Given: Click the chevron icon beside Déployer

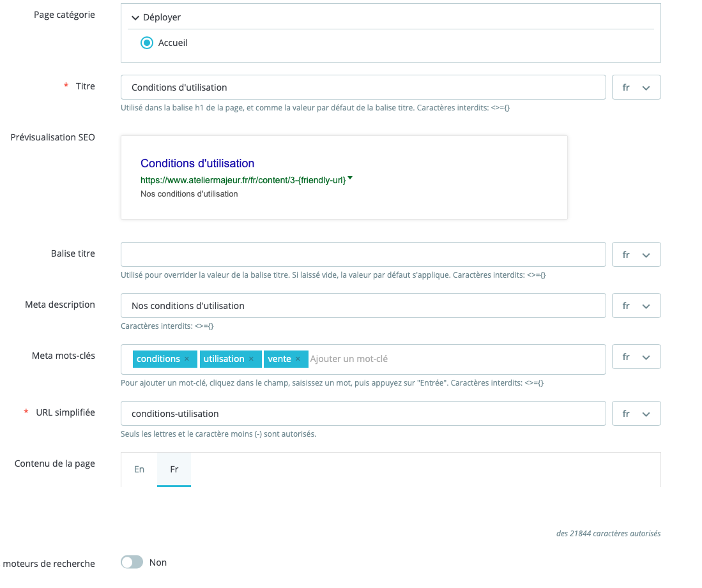Looking at the screenshot, I should [x=135, y=18].
